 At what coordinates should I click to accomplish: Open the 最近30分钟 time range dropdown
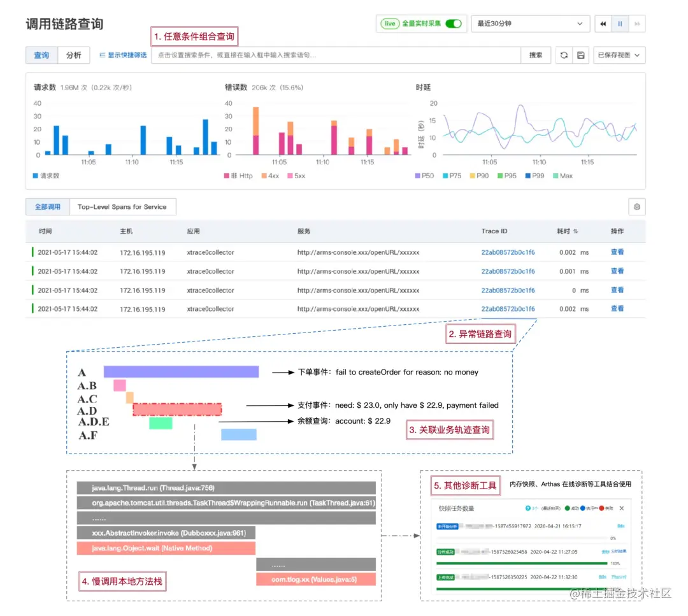tap(530, 24)
